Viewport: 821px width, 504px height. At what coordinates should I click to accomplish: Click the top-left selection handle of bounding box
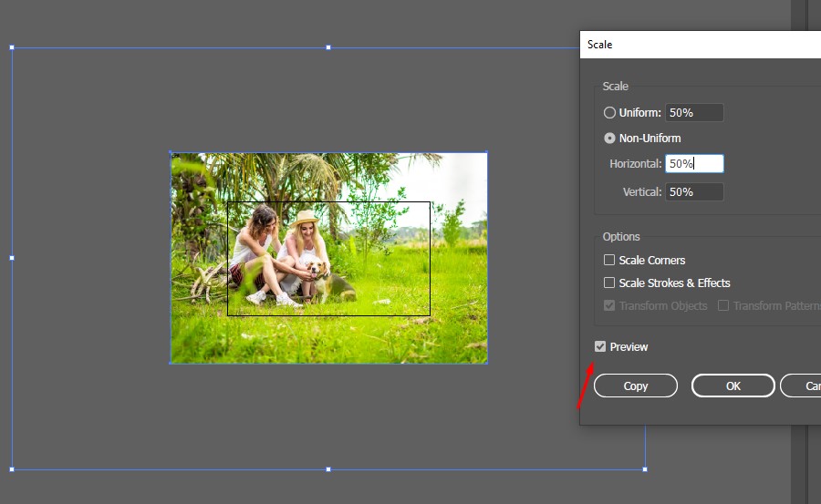coord(12,47)
